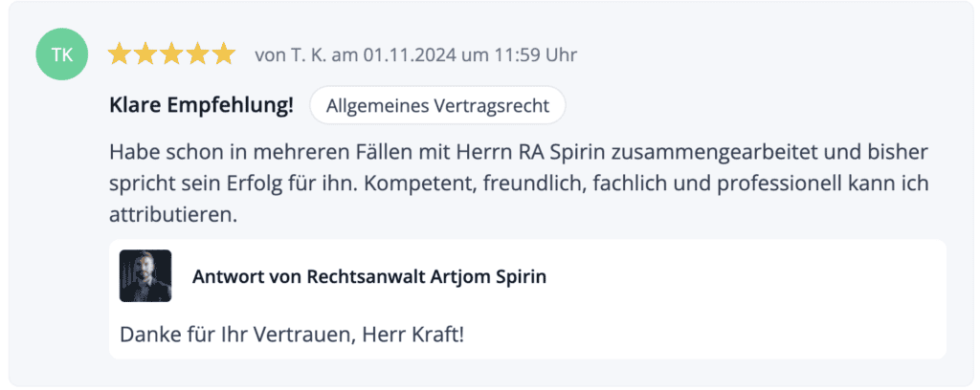Click the time 11:59 Uhr
The image size is (980, 390).
(534, 54)
